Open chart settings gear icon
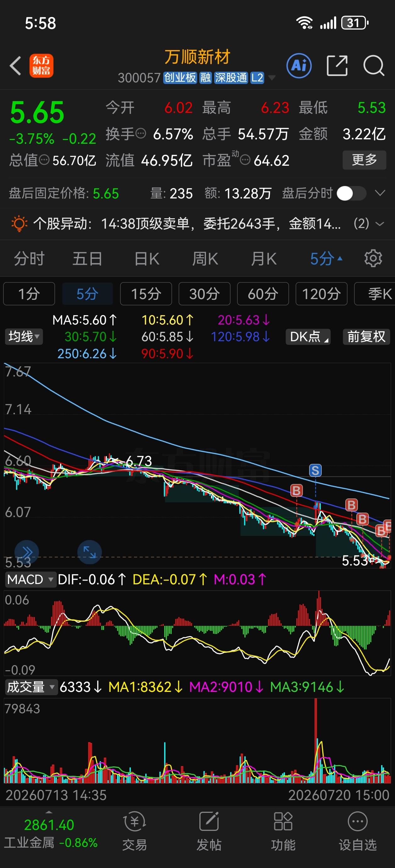Screen dimensions: 395x868 pyautogui.click(x=373, y=259)
